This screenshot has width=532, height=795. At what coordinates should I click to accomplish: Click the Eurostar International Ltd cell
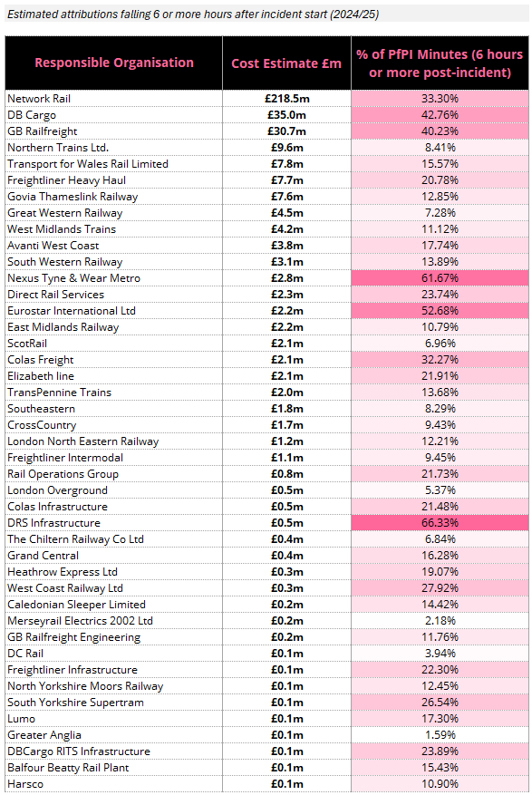[x=114, y=311]
